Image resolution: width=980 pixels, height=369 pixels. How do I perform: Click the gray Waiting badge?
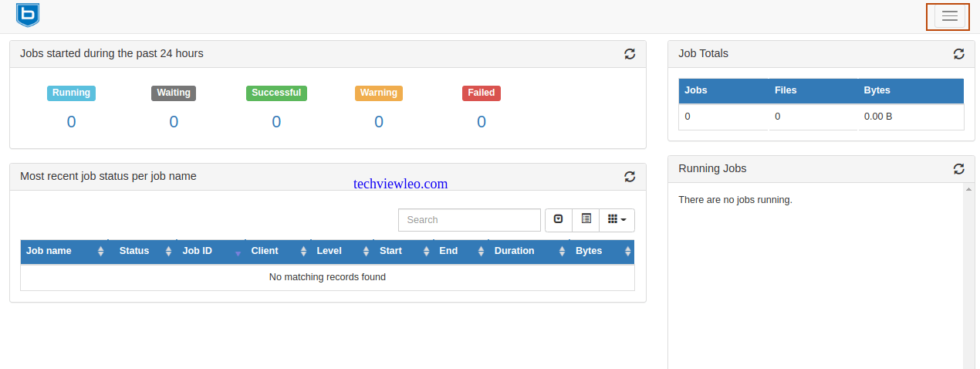tap(174, 93)
